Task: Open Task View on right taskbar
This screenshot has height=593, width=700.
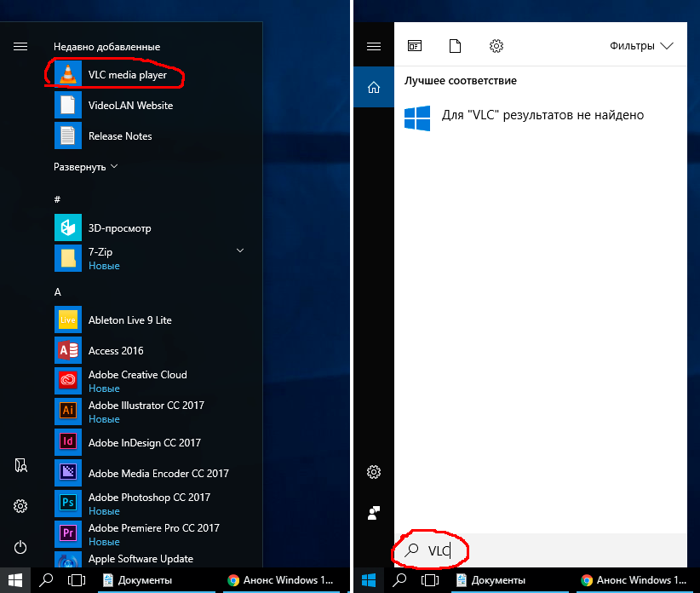Action: click(430, 580)
